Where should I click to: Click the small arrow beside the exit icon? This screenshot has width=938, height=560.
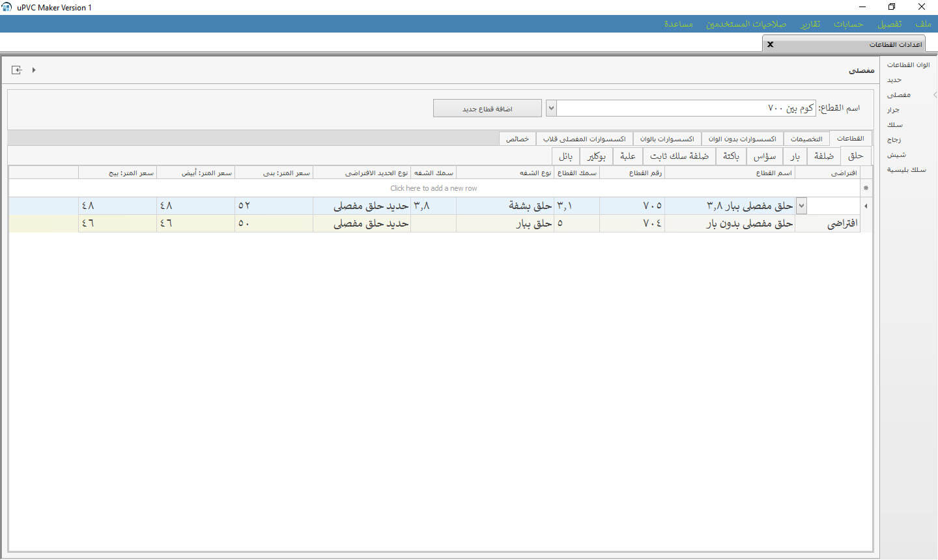pyautogui.click(x=34, y=70)
